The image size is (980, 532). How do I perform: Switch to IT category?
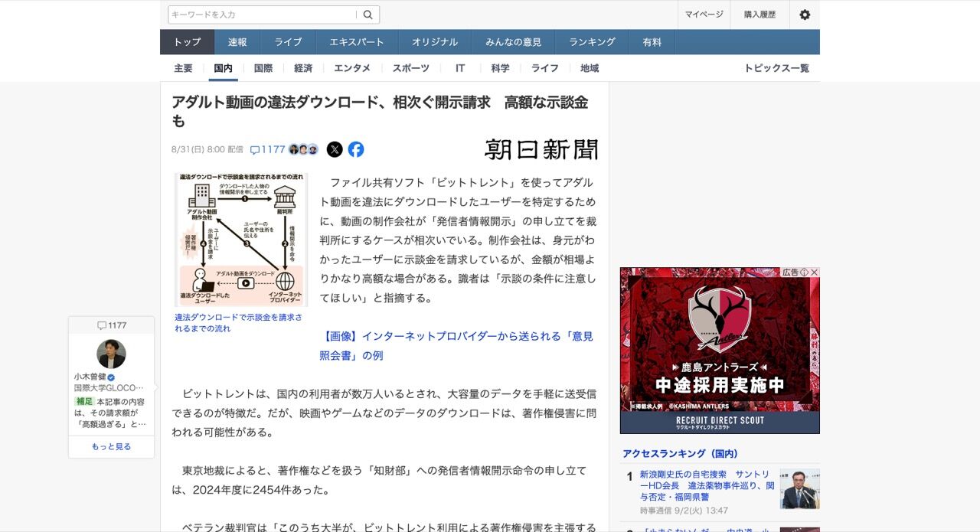pyautogui.click(x=460, y=68)
